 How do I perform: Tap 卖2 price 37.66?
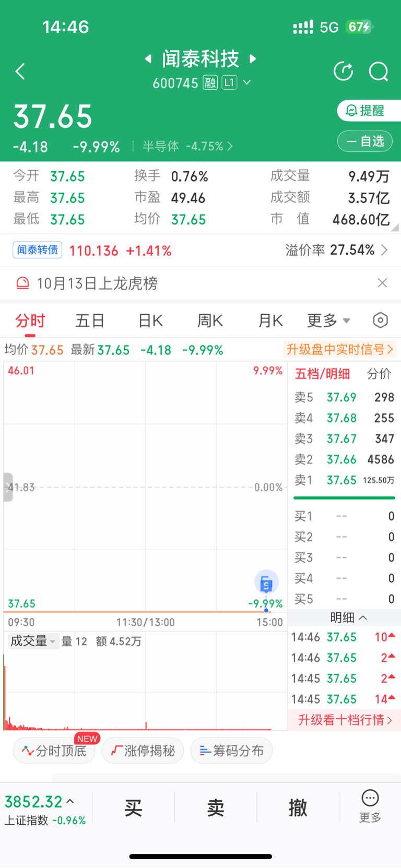[341, 459]
